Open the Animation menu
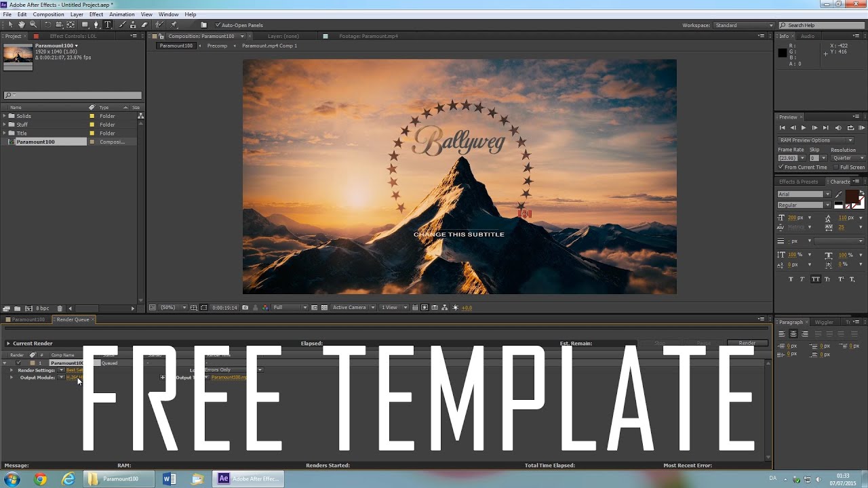868x488 pixels. click(x=122, y=14)
